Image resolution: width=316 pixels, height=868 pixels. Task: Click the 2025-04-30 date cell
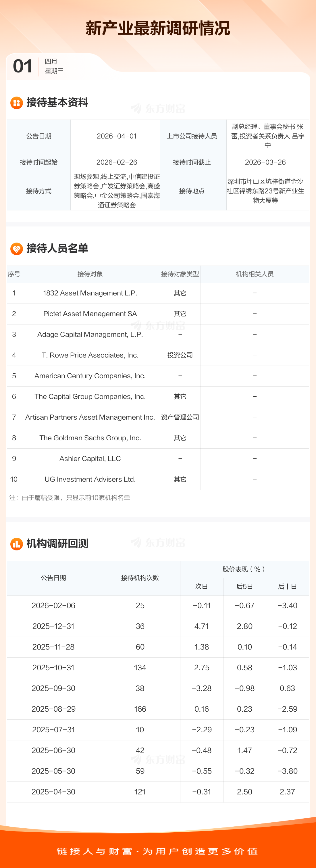53,792
